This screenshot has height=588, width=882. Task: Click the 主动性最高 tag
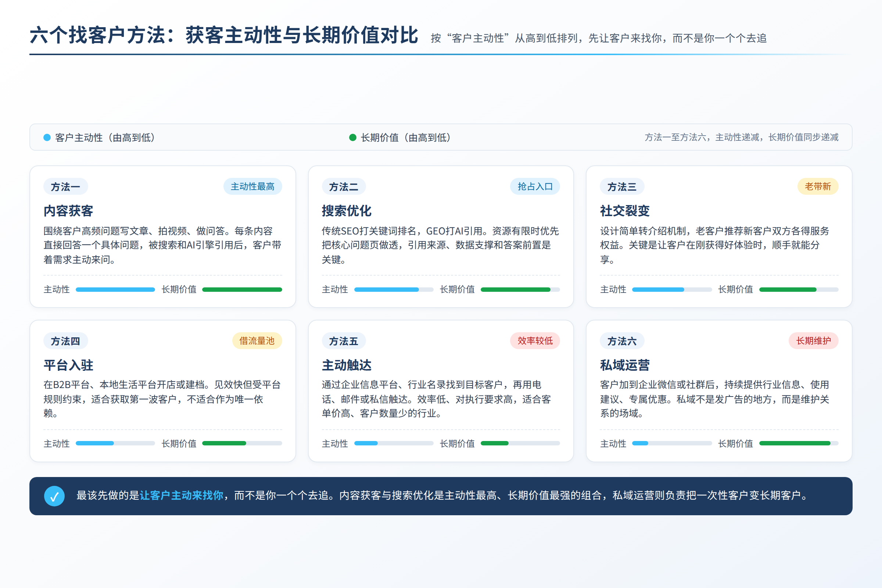(x=253, y=186)
